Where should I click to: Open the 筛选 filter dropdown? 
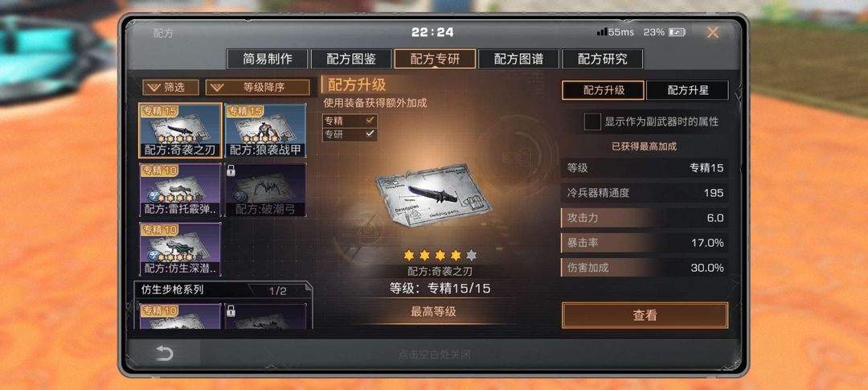pos(170,88)
